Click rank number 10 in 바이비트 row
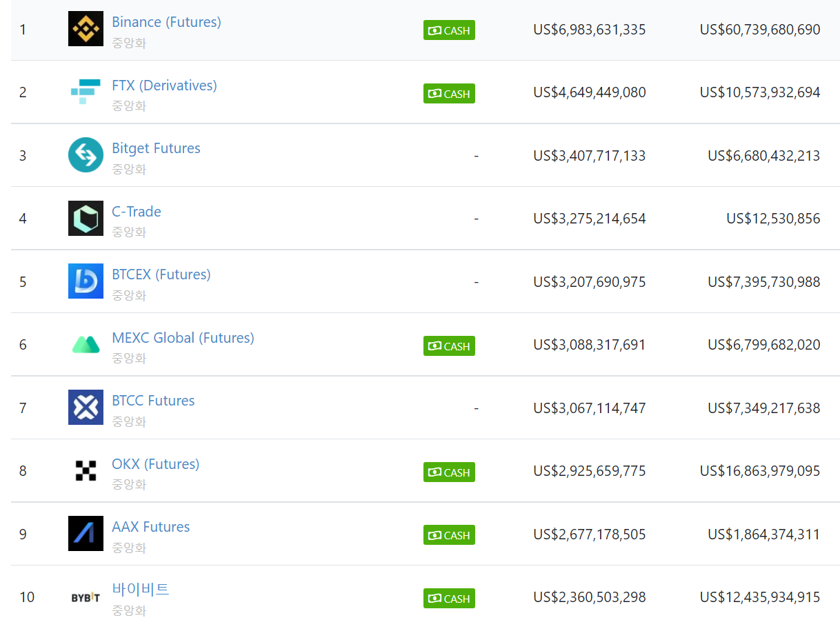 click(x=26, y=597)
